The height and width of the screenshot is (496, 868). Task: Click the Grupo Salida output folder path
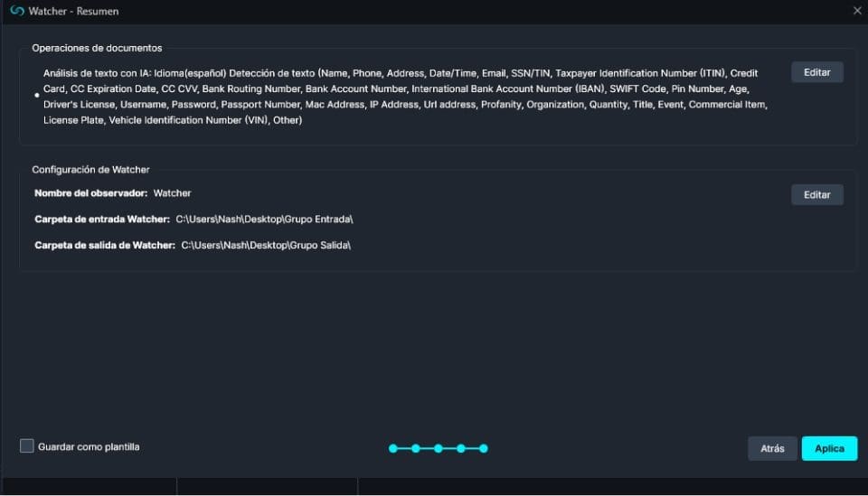(266, 245)
